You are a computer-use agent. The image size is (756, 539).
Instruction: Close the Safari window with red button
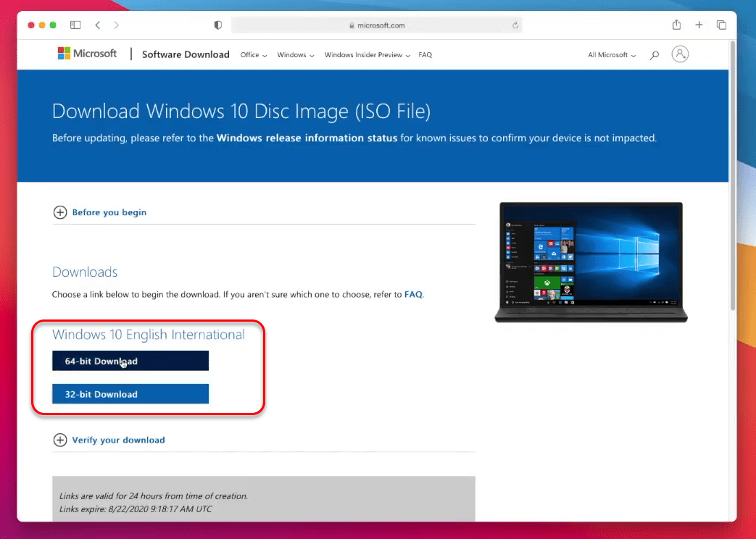(x=31, y=25)
